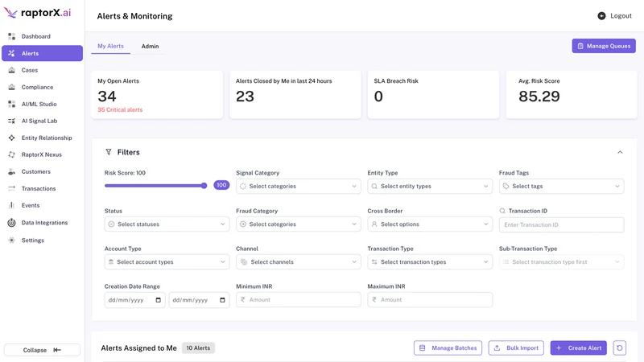Click the Bulk Import button
This screenshot has width=644, height=362.
pos(516,348)
